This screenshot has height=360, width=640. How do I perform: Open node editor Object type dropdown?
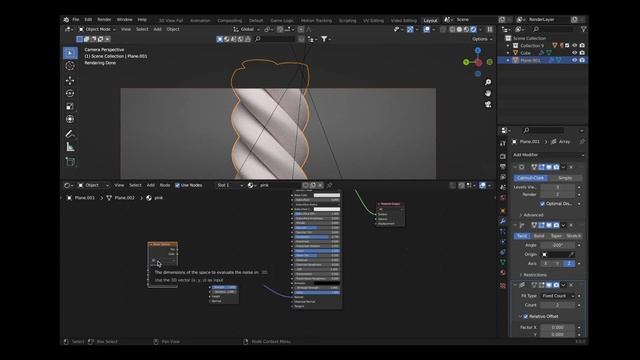pos(93,185)
